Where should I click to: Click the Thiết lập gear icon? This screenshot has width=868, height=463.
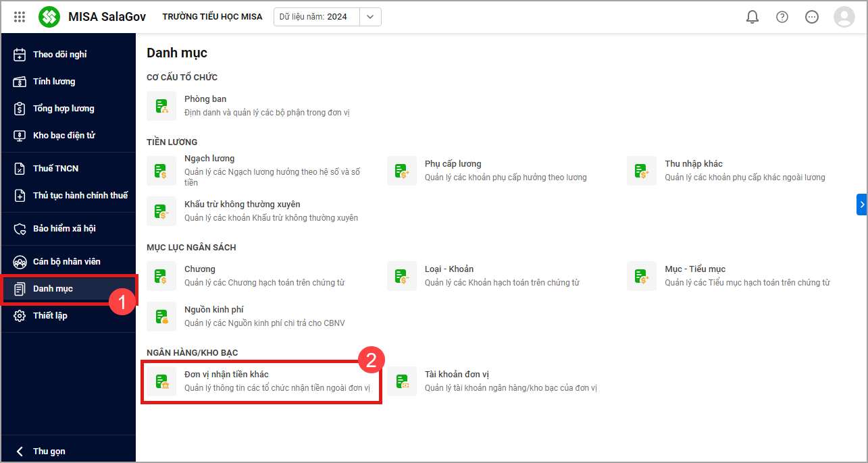pyautogui.click(x=20, y=316)
